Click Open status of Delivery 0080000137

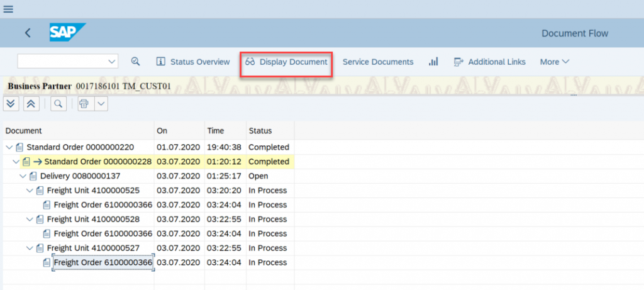pyautogui.click(x=258, y=176)
